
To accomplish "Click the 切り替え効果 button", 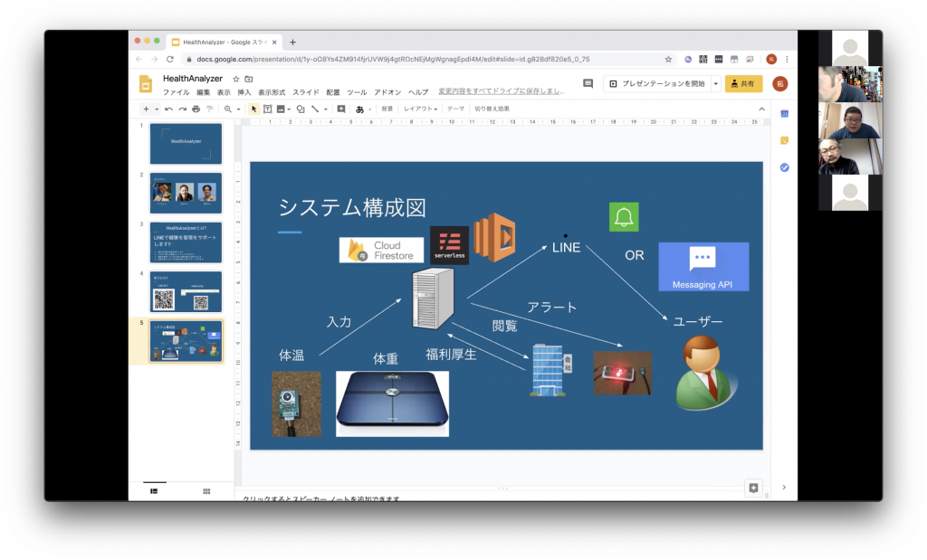I will (492, 109).
